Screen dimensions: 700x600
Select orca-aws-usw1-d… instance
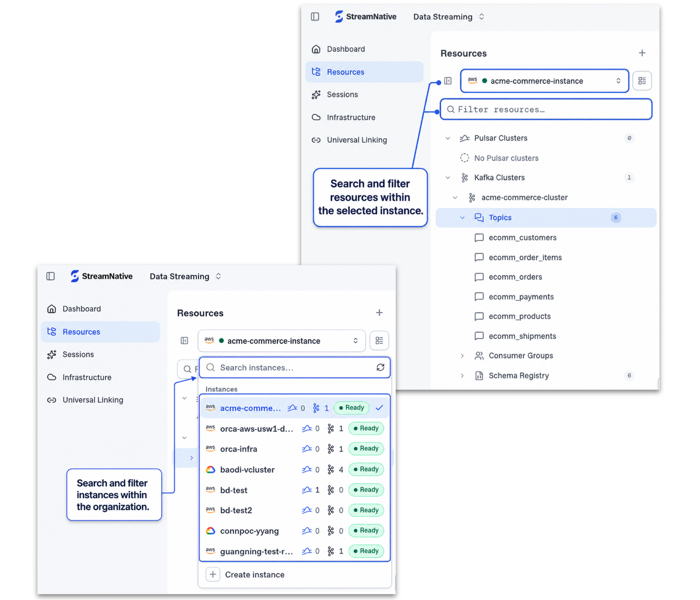[295, 428]
